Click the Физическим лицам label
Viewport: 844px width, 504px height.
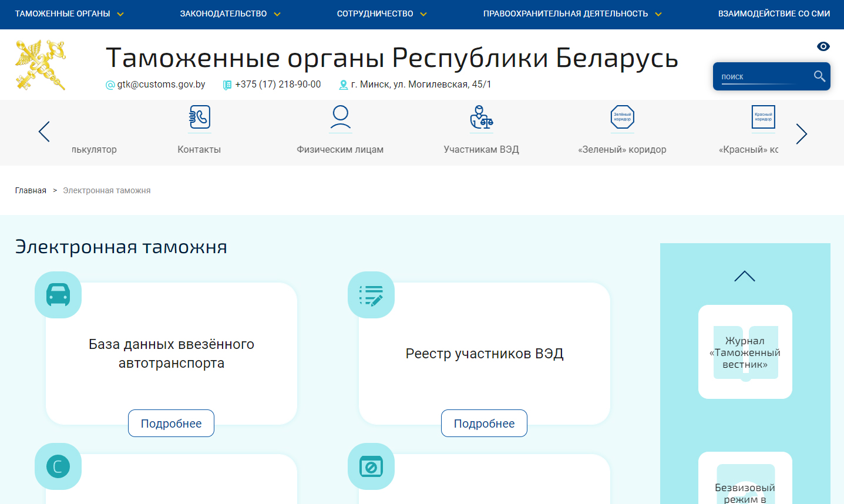tap(340, 149)
